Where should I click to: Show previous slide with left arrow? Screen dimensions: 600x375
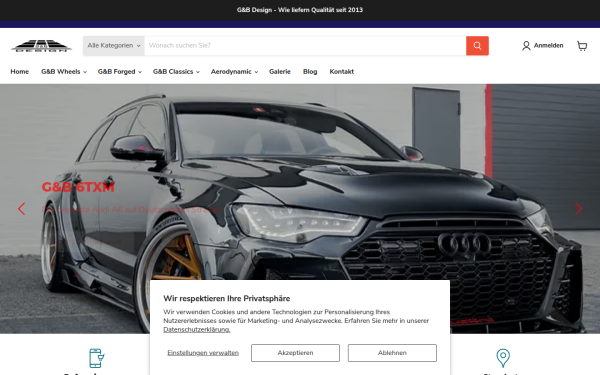coord(21,209)
